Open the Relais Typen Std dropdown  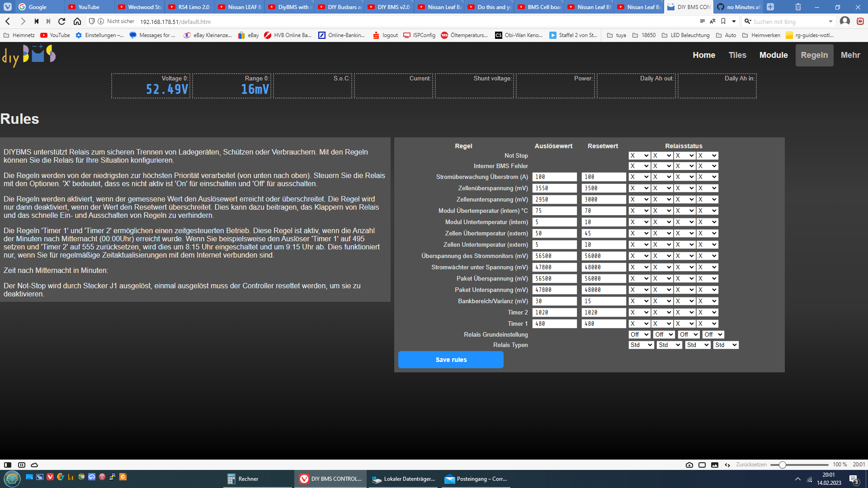(x=641, y=345)
